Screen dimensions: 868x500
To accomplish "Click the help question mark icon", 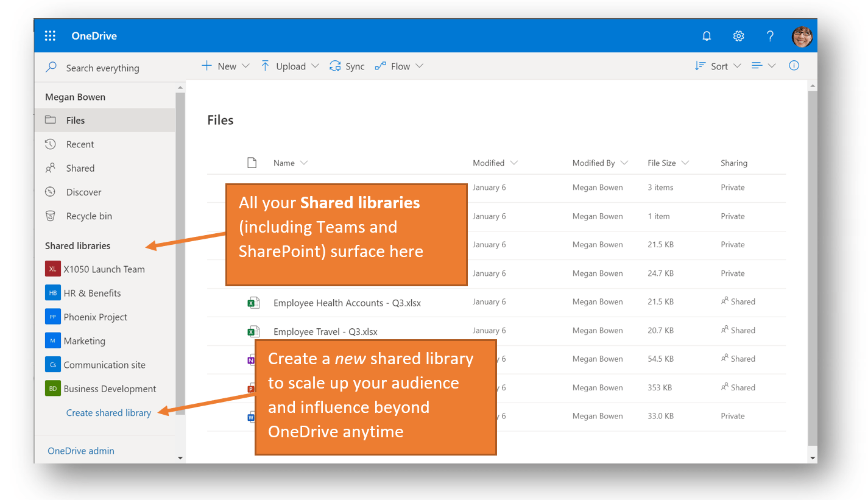I will (x=770, y=36).
